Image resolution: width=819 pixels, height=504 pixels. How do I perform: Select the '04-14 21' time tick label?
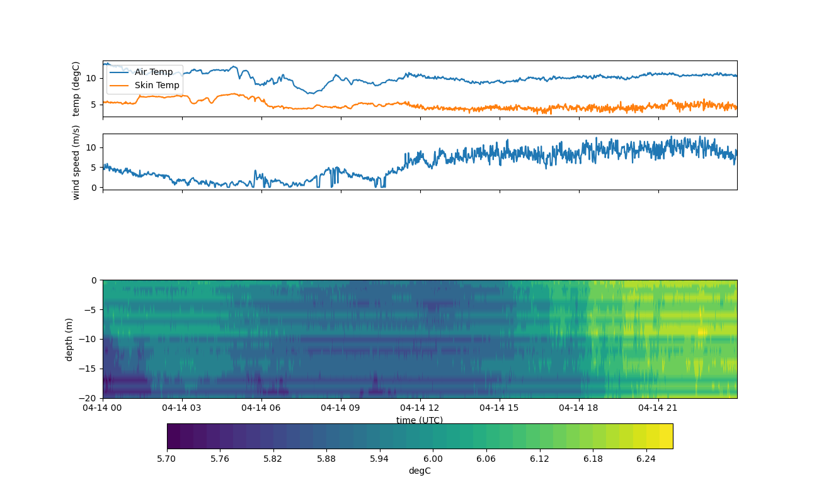pos(659,408)
